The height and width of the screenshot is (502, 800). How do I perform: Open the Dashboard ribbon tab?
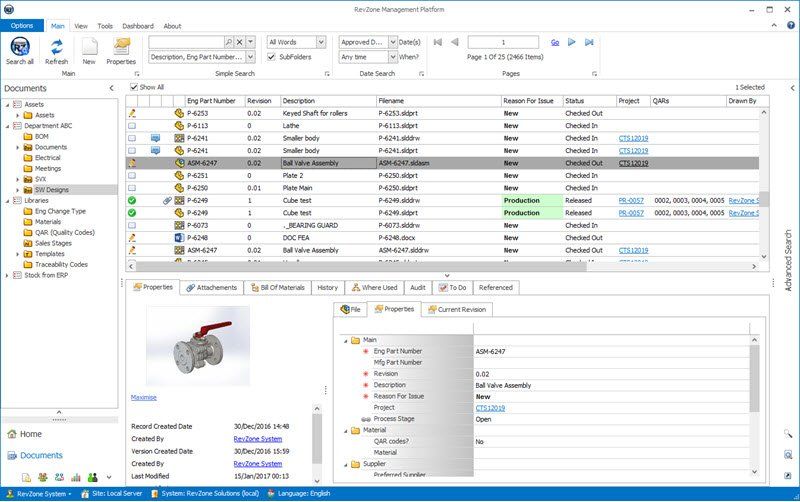click(x=138, y=26)
